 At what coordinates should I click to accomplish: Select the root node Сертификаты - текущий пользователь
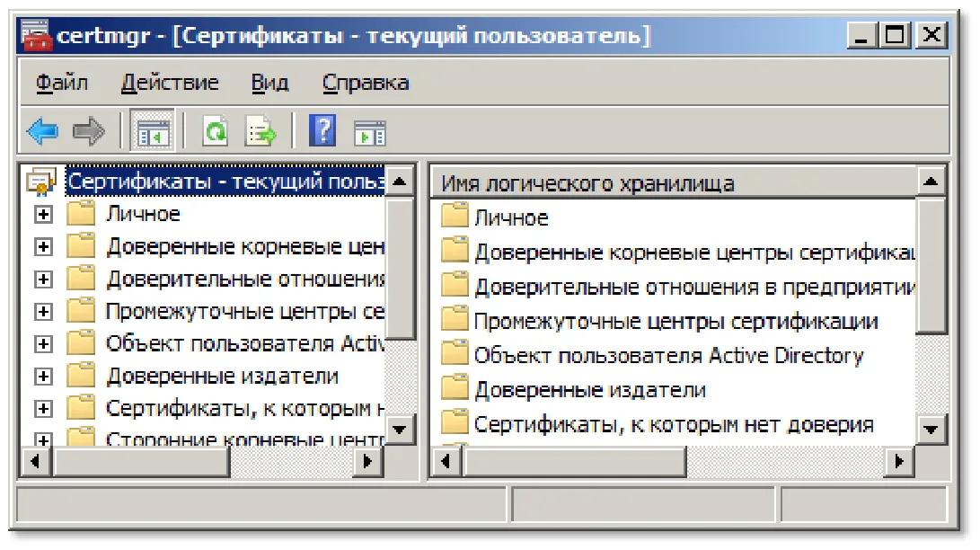coord(225,182)
